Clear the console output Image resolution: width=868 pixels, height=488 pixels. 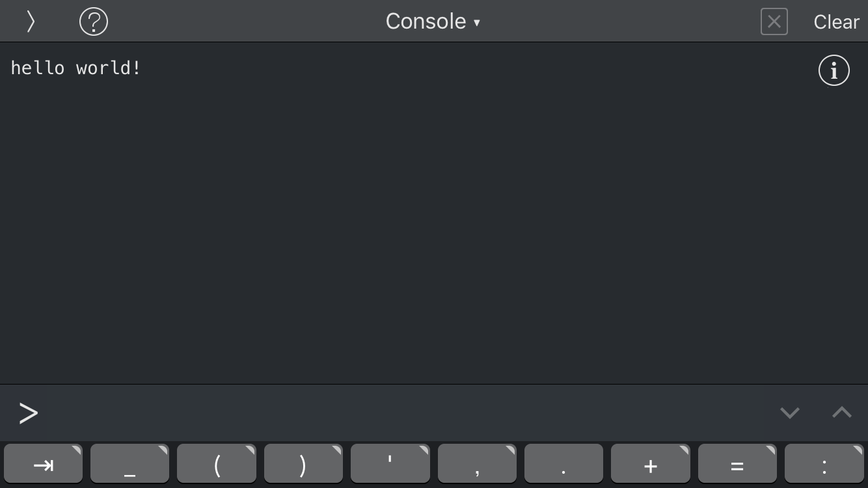click(836, 21)
